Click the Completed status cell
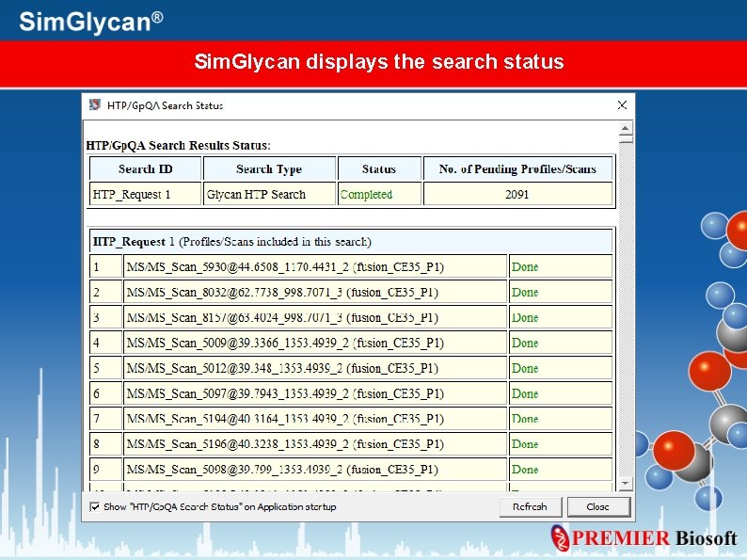The height and width of the screenshot is (560, 747). [379, 195]
